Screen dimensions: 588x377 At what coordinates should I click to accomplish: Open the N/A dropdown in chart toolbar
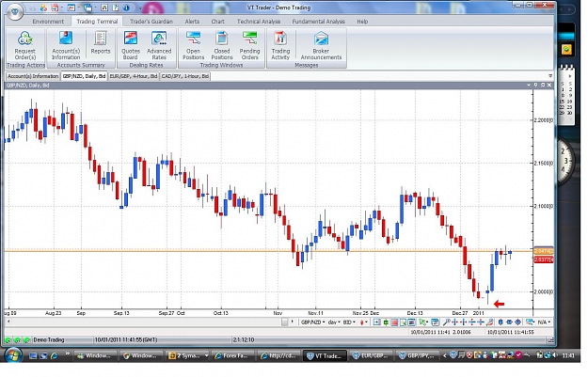click(x=544, y=322)
